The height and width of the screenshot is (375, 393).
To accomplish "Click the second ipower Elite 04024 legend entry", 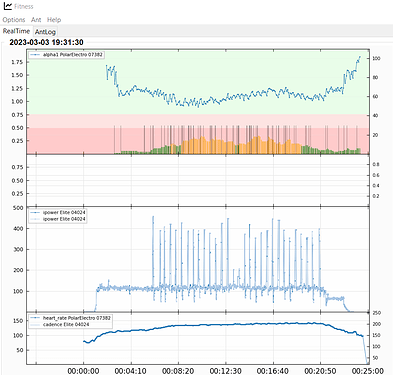I will (58, 219).
